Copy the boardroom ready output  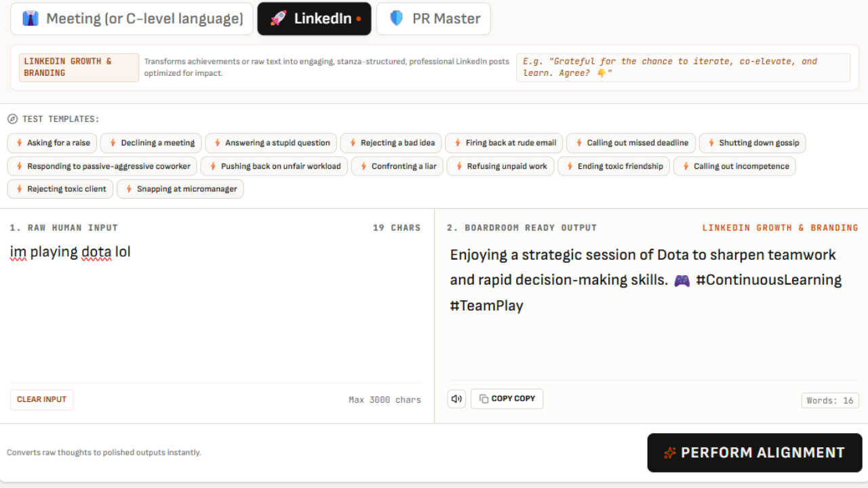507,399
